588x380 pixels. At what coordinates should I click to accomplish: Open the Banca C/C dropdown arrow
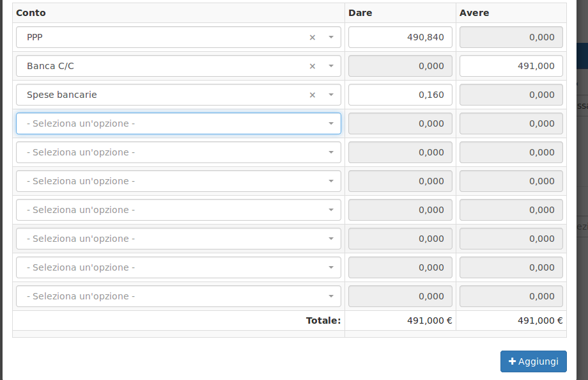(331, 66)
